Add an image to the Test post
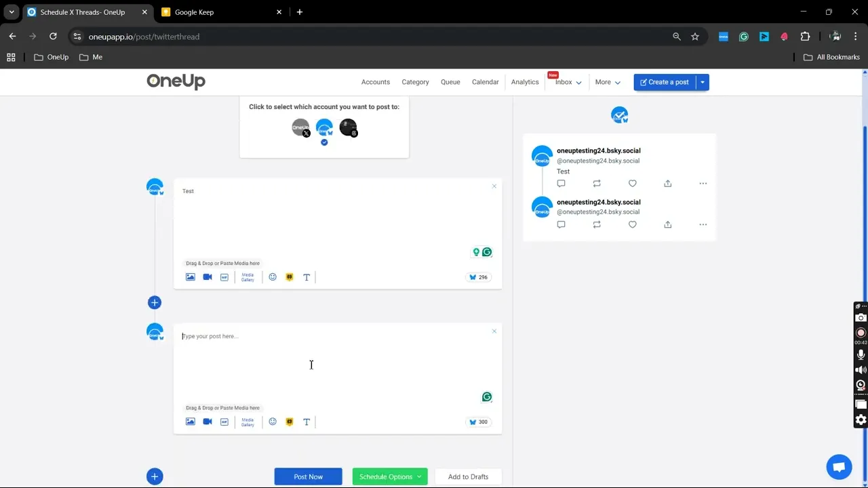The image size is (868, 488). (191, 277)
